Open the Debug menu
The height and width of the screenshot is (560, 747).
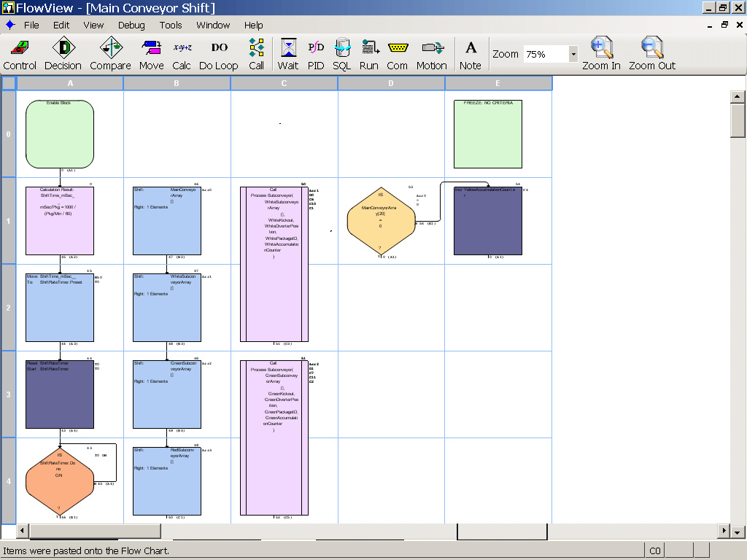pos(131,25)
